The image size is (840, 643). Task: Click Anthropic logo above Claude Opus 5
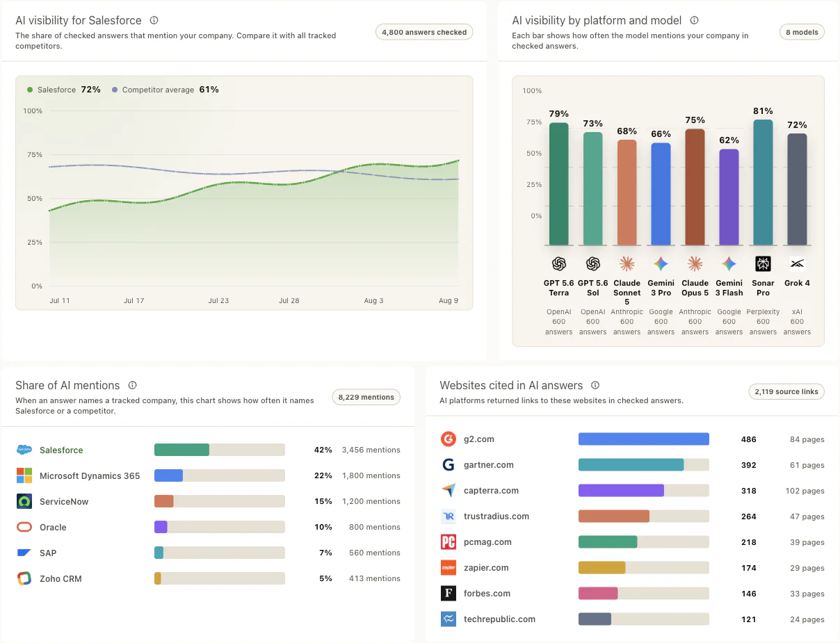coord(695,264)
